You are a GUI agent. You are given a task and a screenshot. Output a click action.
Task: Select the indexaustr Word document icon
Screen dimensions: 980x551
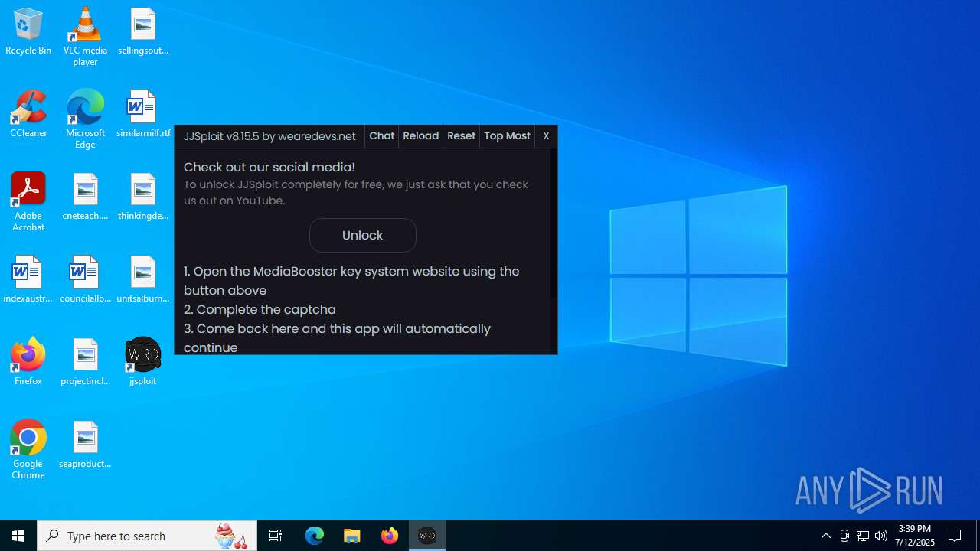28,279
